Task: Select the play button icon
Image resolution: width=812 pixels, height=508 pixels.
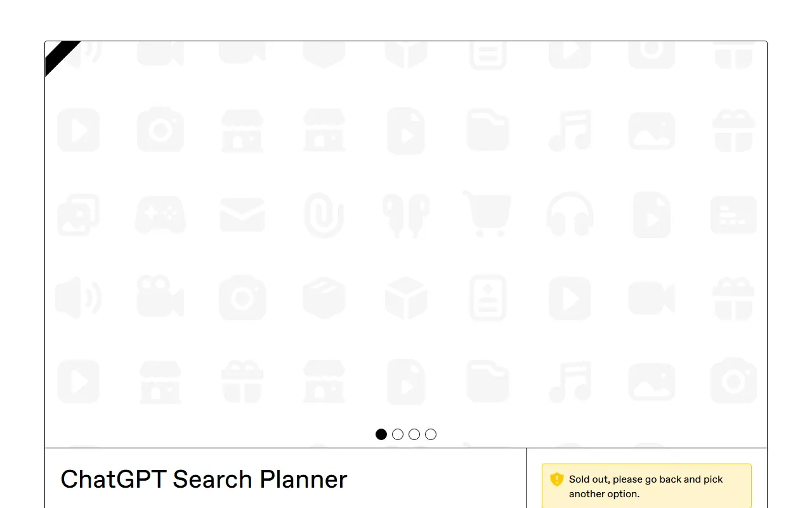Action: click(x=79, y=130)
